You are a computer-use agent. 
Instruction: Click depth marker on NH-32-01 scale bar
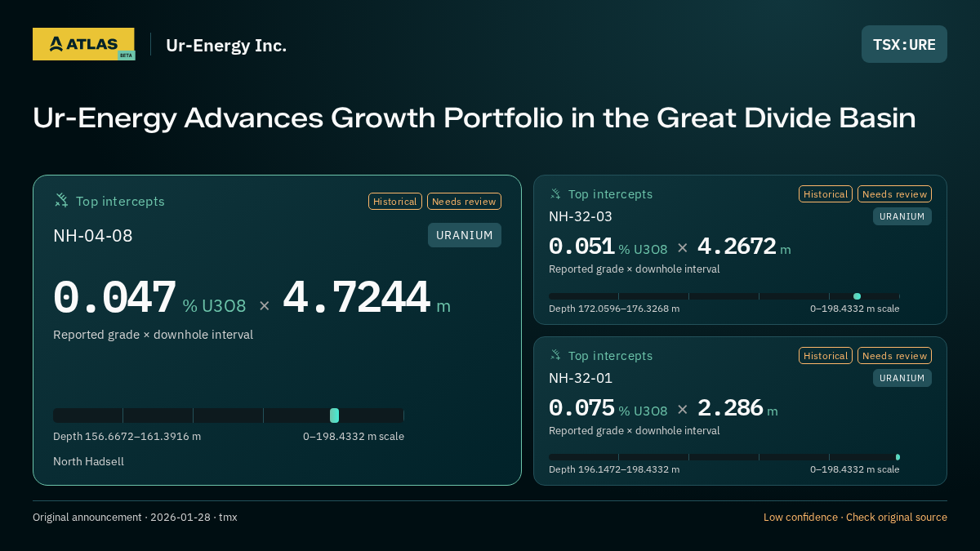tap(898, 457)
